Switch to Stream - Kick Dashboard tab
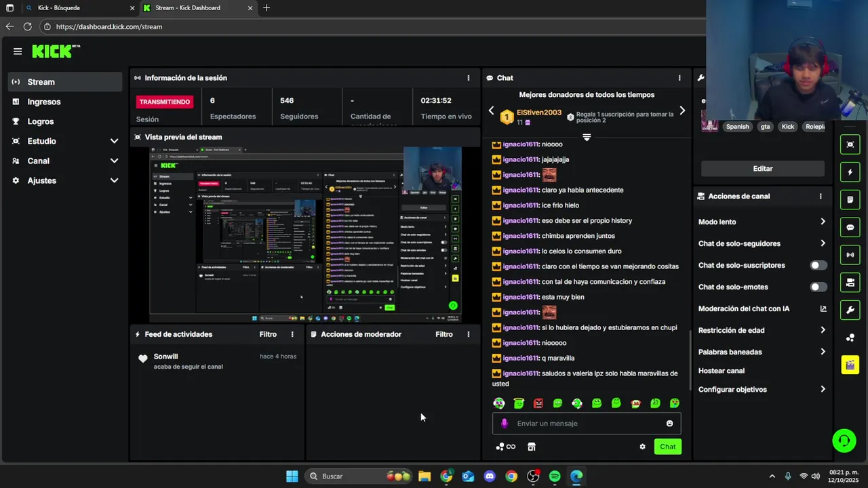This screenshot has height=488, width=868. click(199, 8)
